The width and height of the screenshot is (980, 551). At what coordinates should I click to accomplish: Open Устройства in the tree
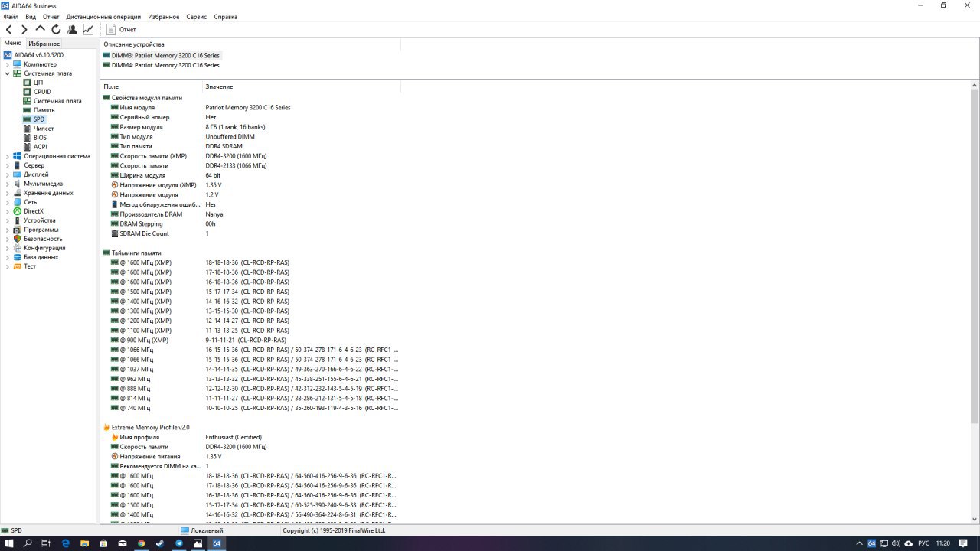coord(40,220)
